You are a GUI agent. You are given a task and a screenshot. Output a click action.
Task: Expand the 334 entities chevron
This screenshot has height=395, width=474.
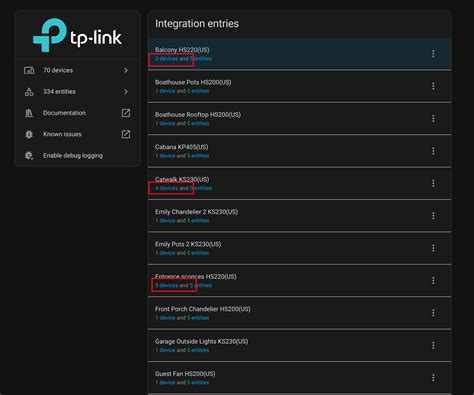pyautogui.click(x=126, y=92)
